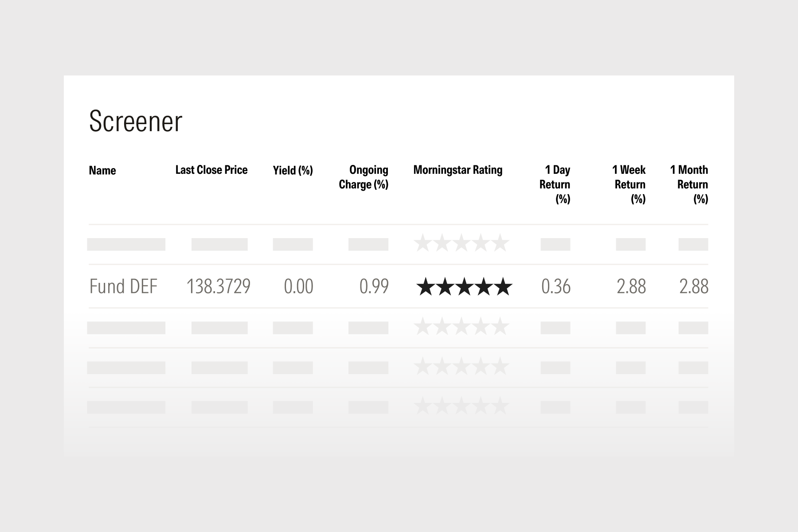Sort by Ongoing Charge (%) column
The width and height of the screenshot is (798, 532).
[364, 177]
